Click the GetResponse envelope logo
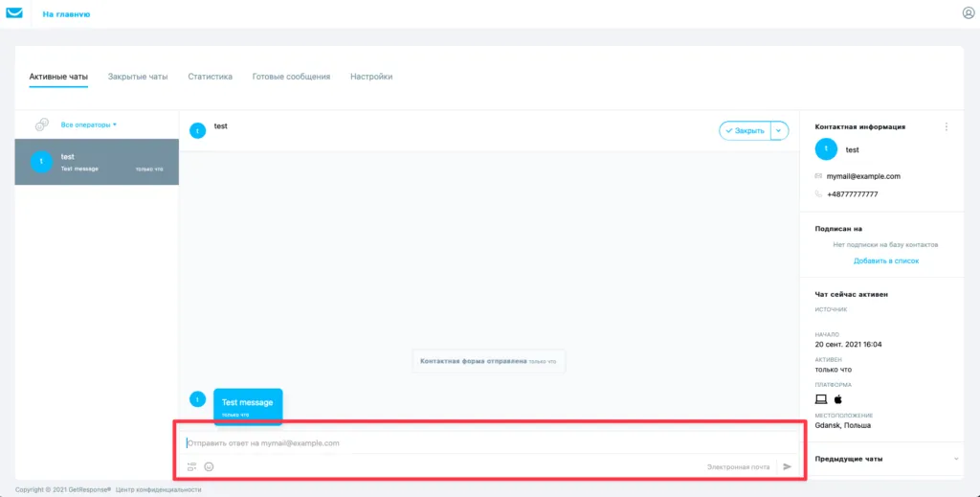 click(13, 13)
